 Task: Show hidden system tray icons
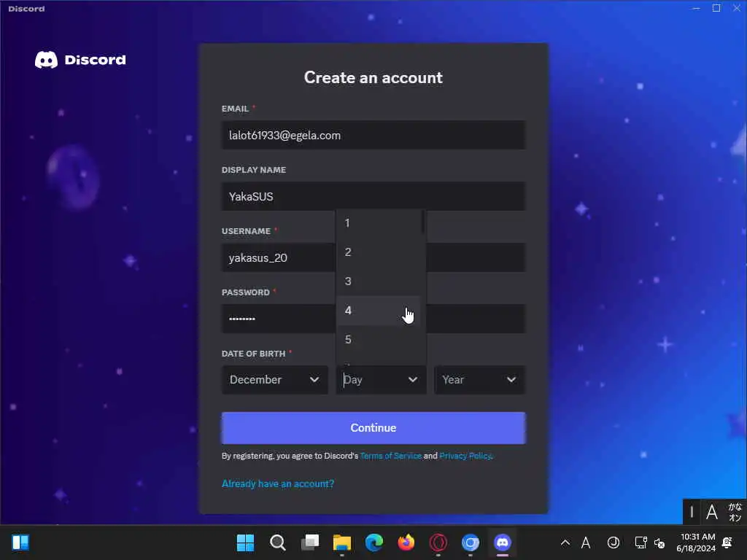click(565, 542)
